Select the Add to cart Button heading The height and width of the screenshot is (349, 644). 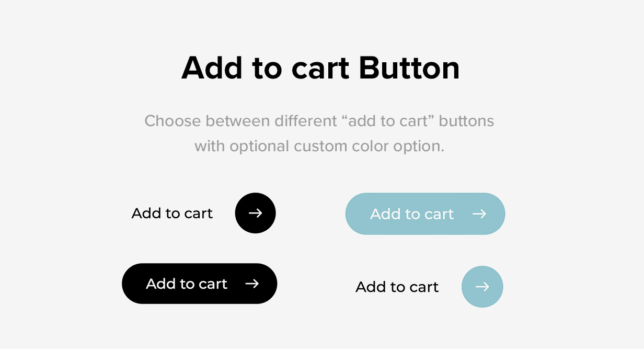[x=320, y=68]
